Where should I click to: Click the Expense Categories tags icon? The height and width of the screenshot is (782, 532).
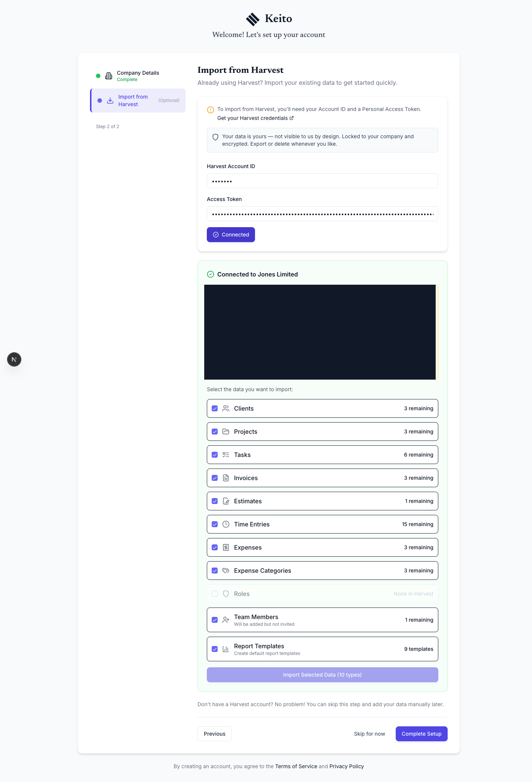click(226, 571)
